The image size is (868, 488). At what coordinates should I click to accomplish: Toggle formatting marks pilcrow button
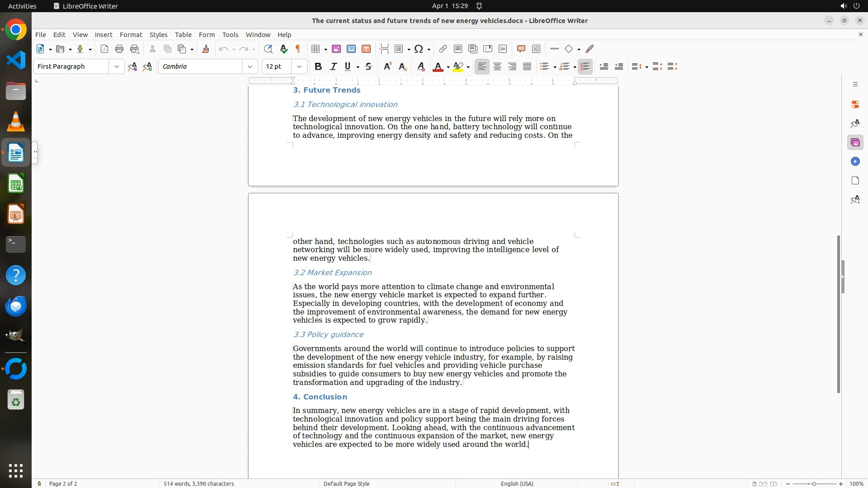[298, 49]
